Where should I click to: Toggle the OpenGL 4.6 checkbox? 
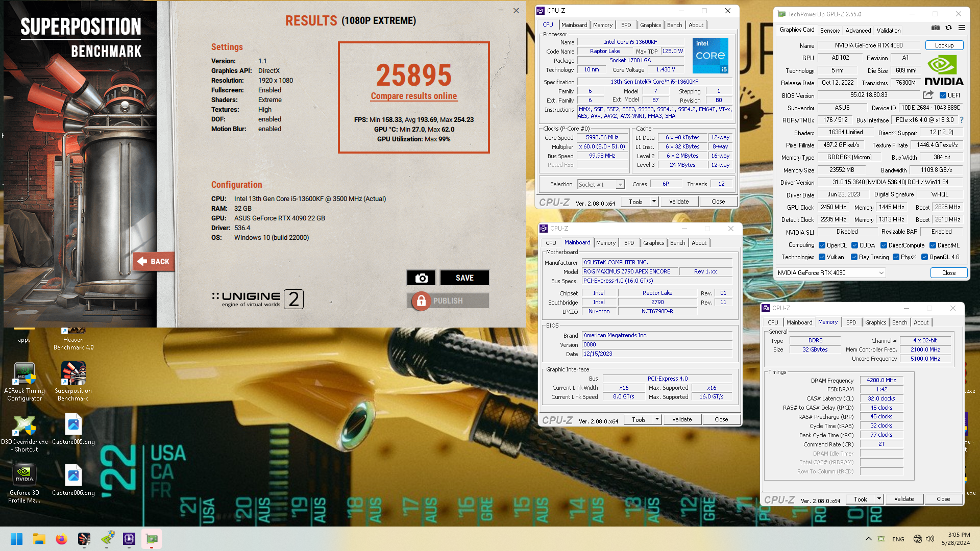(x=924, y=257)
